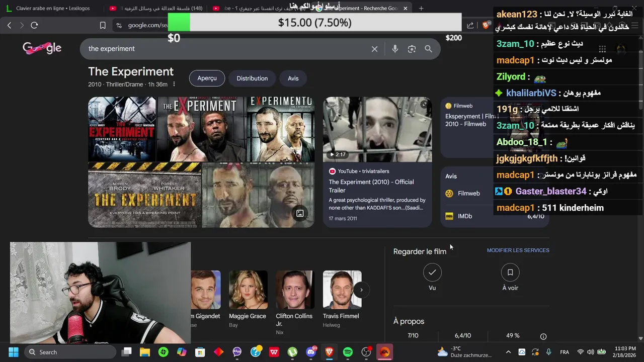Viewport: 644px width, 362px height.
Task: Open site settings icon beside google.com URL
Action: pyautogui.click(x=119, y=25)
